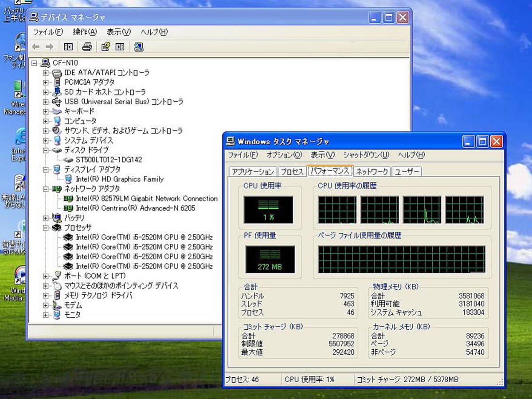Click the システム デバイス category icon
This screenshot has height=399, width=532.
57,140
